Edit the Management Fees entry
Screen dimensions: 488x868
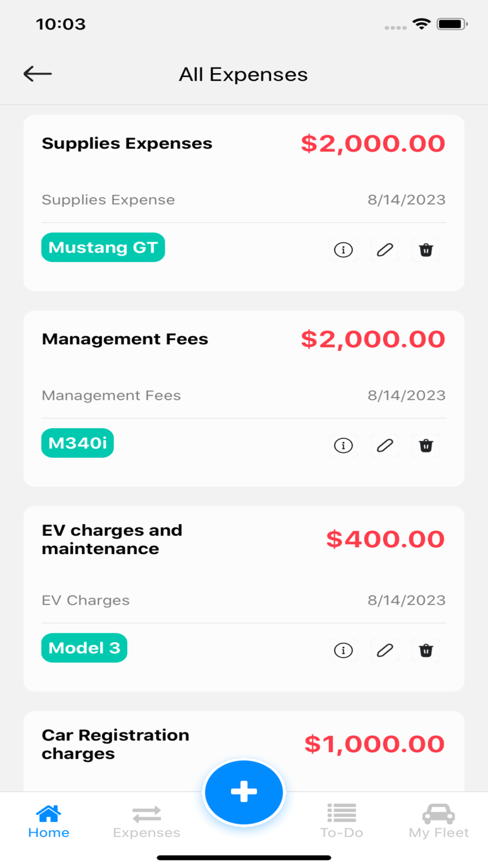click(385, 445)
